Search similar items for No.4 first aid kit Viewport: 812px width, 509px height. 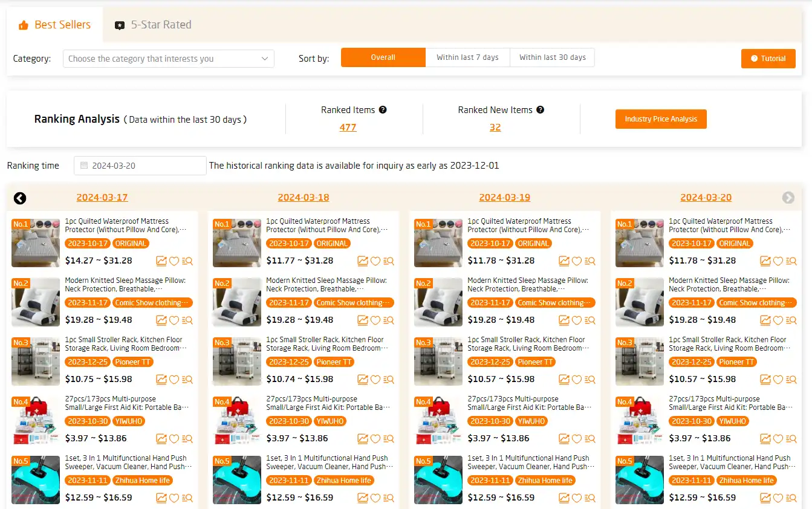click(x=187, y=439)
